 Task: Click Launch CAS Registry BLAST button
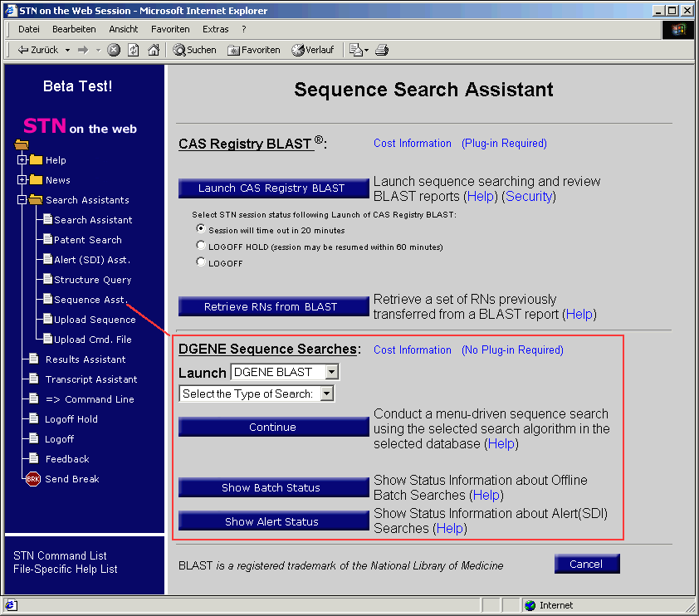273,188
